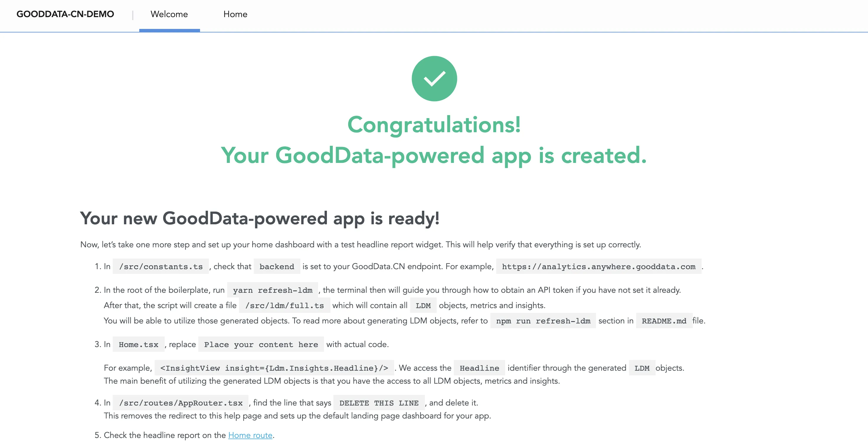
Task: Click the LDM snippet before 'objects.' in step 3
Action: [x=642, y=368]
